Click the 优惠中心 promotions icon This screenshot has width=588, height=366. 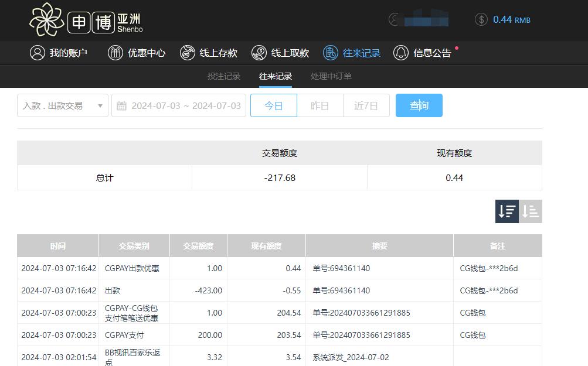pyautogui.click(x=115, y=53)
